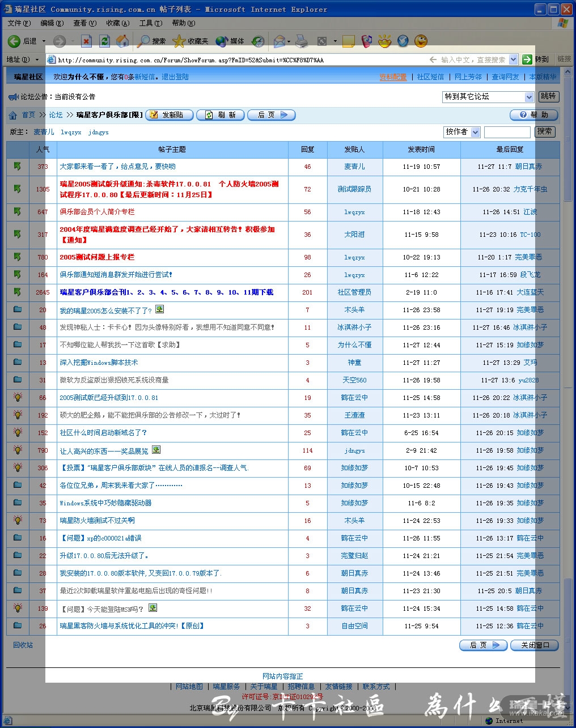The width and height of the screenshot is (576, 728).
Task: Expand the 地址 label dropdown arrow
Action: (x=37, y=59)
